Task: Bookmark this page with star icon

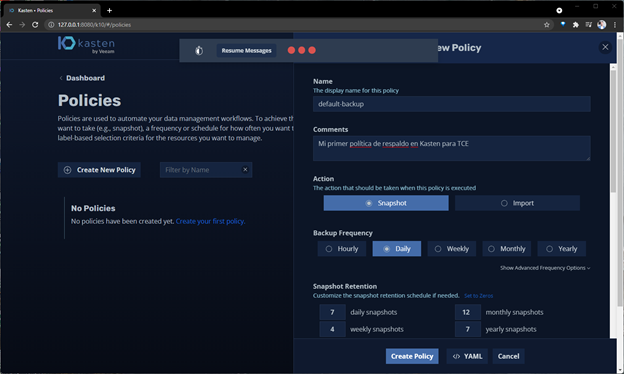Action: (x=547, y=25)
